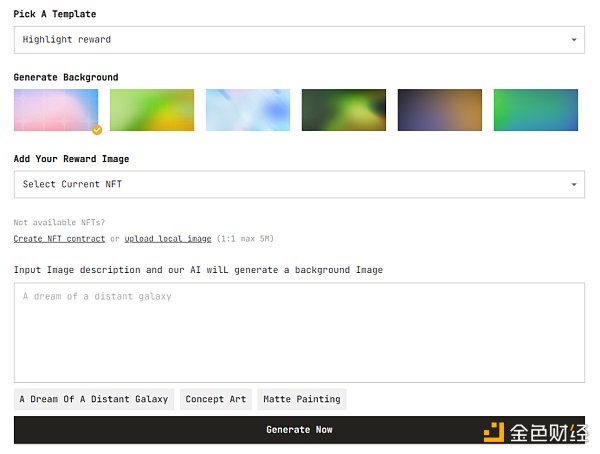
Task: Click the arrow on the template selector
Action: (x=574, y=40)
